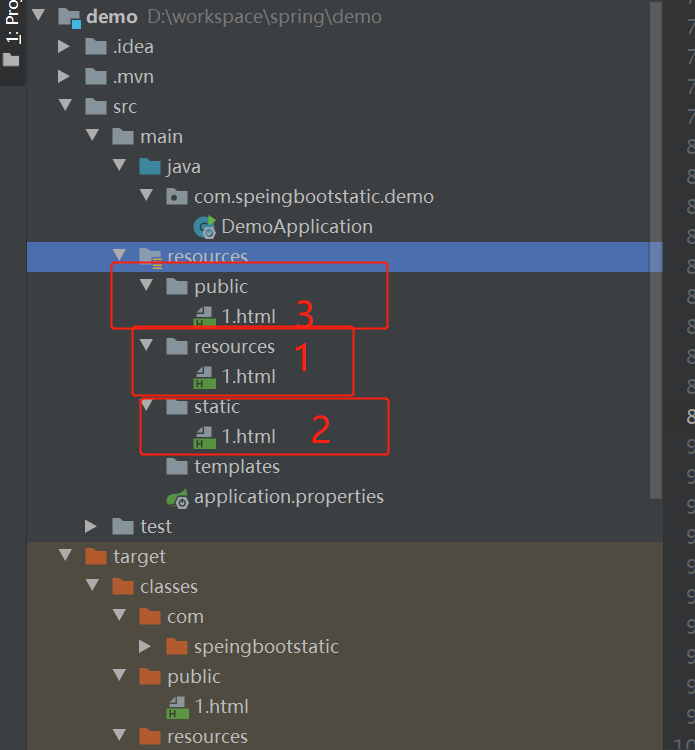Click the orange target folder icon

click(x=96, y=557)
